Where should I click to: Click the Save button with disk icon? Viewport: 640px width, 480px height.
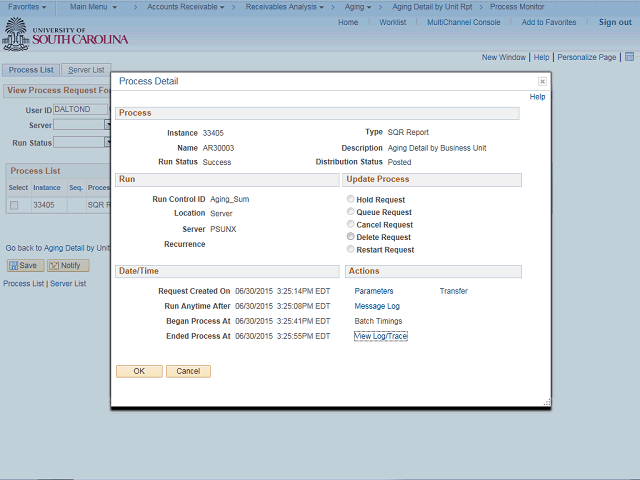coord(24,266)
